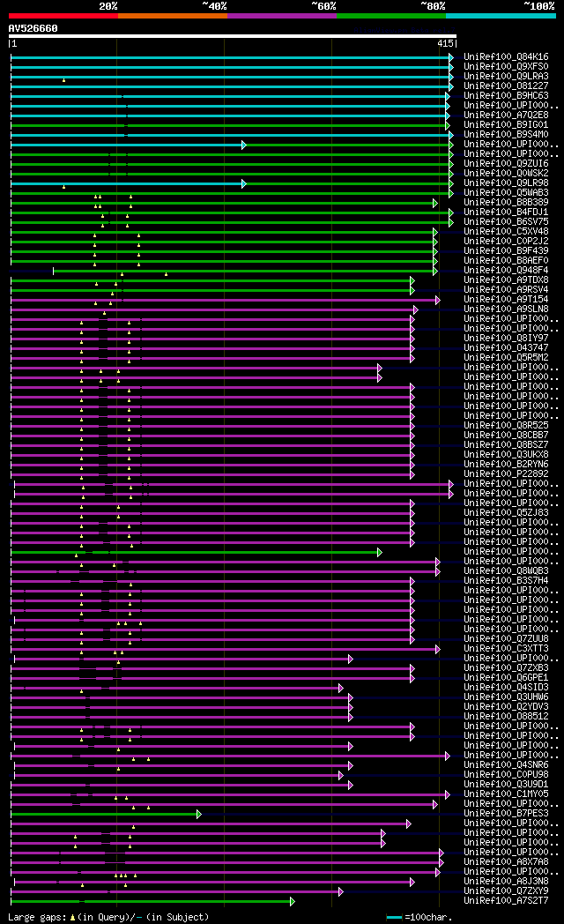Open the UniRef100_B9S4M0 entry
The width and height of the screenshot is (564, 924).
(506, 134)
